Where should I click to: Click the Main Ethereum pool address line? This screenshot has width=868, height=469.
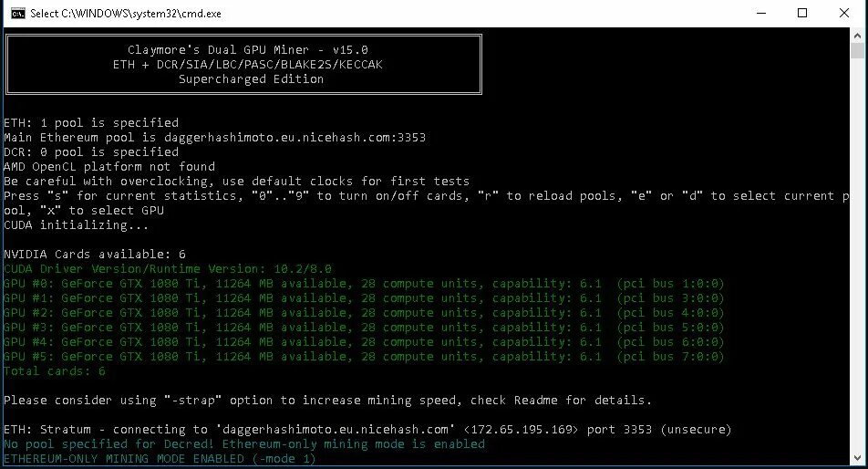[x=215, y=137]
